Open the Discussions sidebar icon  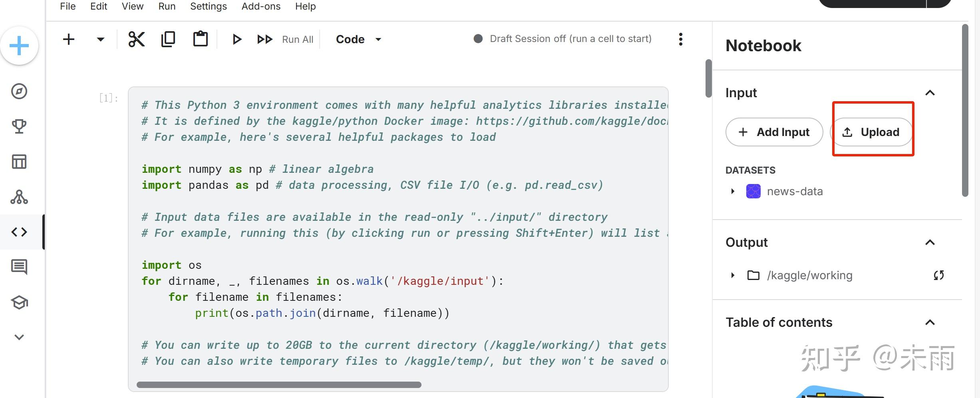point(19,267)
